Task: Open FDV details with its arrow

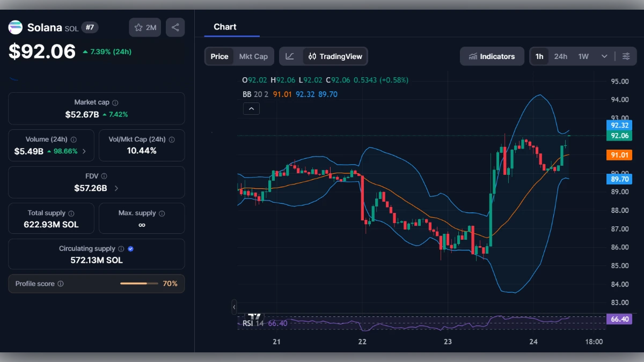Action: (x=118, y=187)
